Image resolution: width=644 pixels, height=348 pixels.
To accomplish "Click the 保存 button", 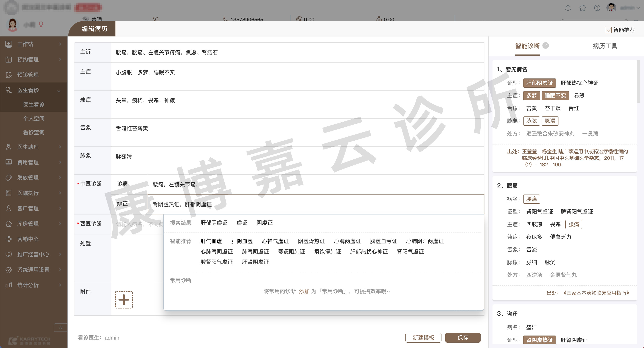I will tap(463, 337).
